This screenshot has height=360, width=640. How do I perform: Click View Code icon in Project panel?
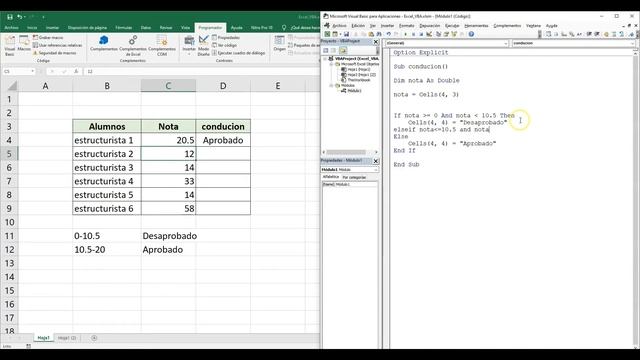tap(326, 51)
